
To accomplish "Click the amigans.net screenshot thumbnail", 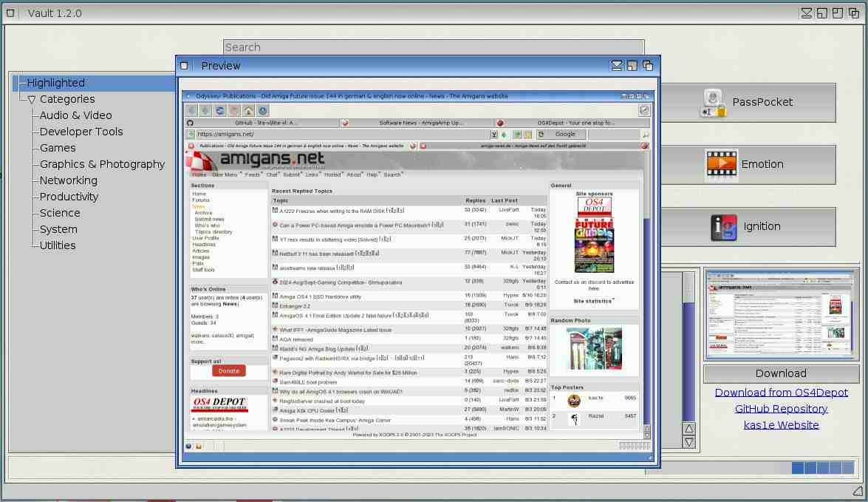I will point(780,314).
